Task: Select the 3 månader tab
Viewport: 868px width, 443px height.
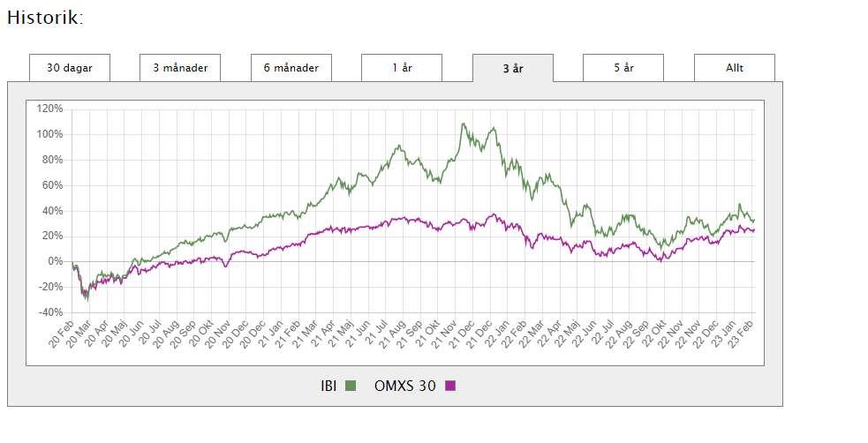Action: click(180, 68)
